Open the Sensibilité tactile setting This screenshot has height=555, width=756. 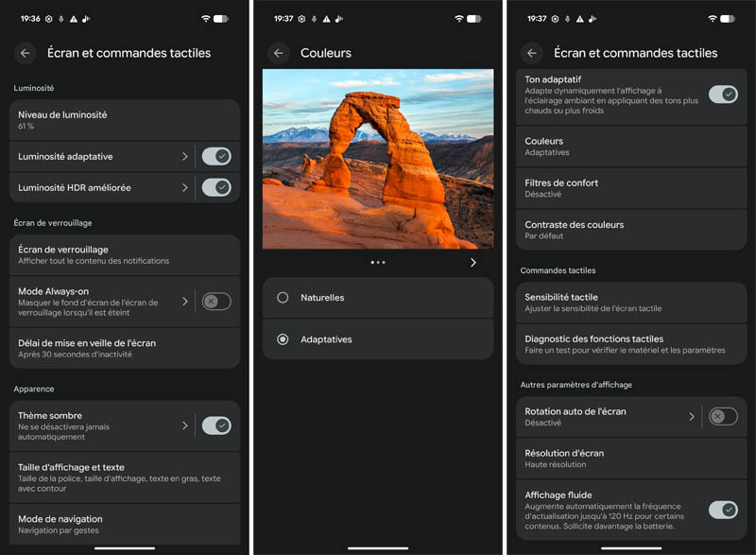[x=631, y=303]
